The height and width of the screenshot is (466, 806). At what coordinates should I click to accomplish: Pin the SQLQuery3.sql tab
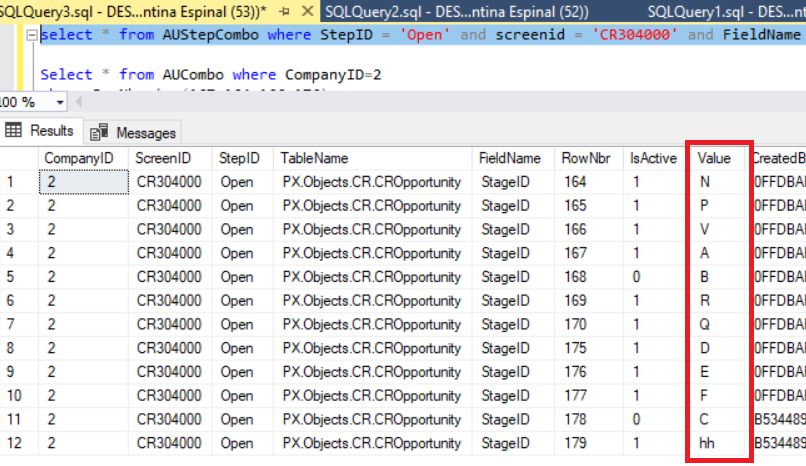point(284,11)
